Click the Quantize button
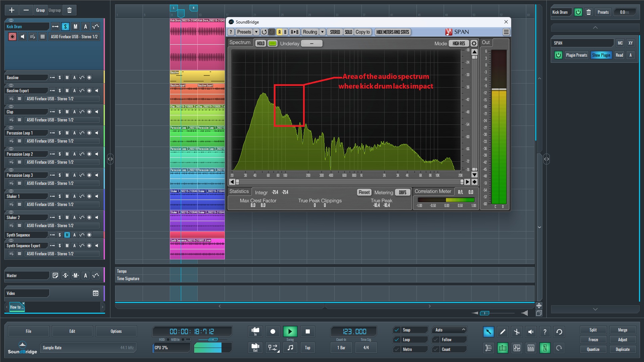The width and height of the screenshot is (644, 362). pos(593,349)
